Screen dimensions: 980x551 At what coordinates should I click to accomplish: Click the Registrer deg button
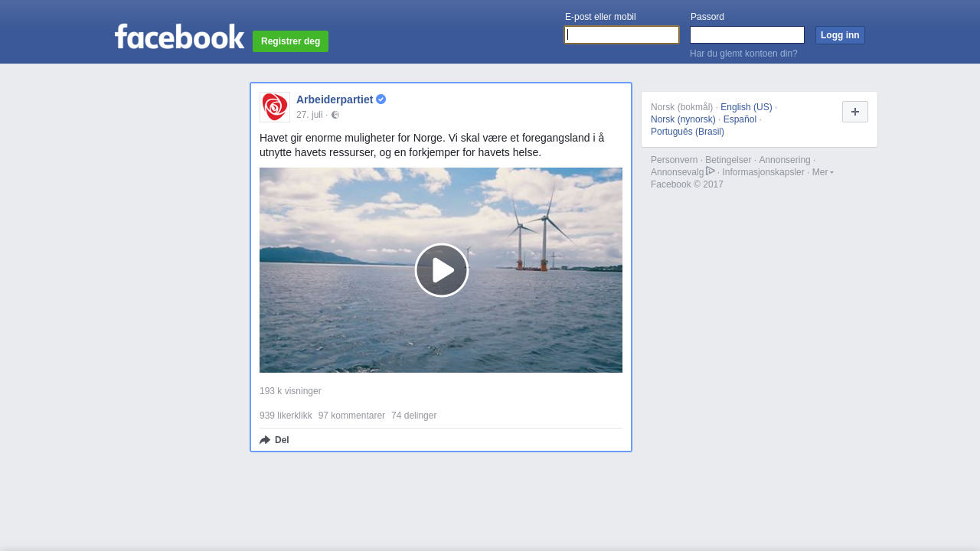(290, 41)
